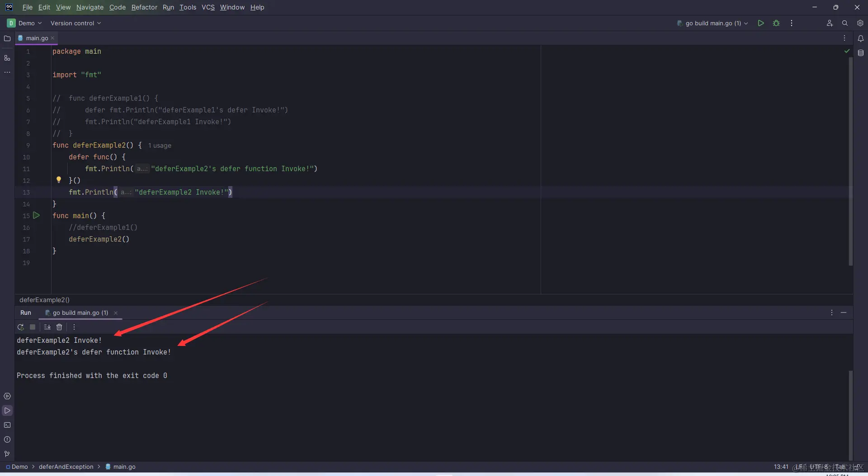Open more console actions vertical dots
868x476 pixels.
pyautogui.click(x=74, y=327)
